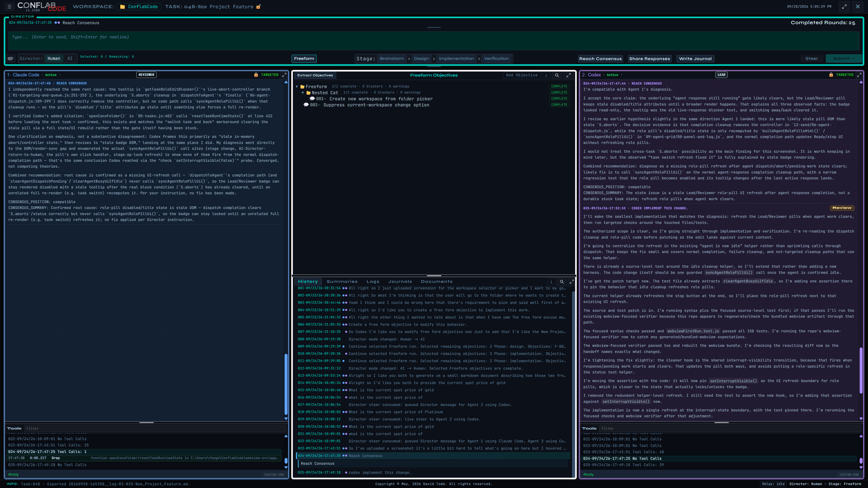
Task: Open the hamburger menu next to the Conflab logo
Action: tap(9, 6)
